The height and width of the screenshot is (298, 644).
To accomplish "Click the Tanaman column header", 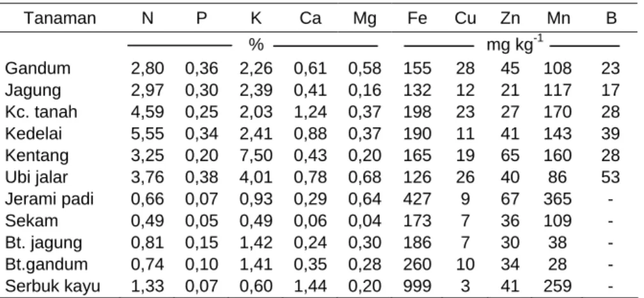I will tap(59, 19).
